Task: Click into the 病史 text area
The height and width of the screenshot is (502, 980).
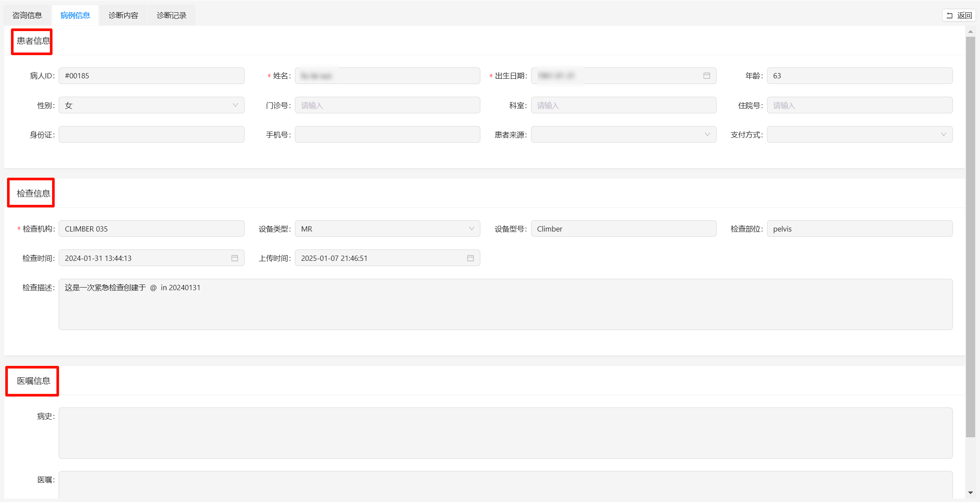Action: [505, 433]
